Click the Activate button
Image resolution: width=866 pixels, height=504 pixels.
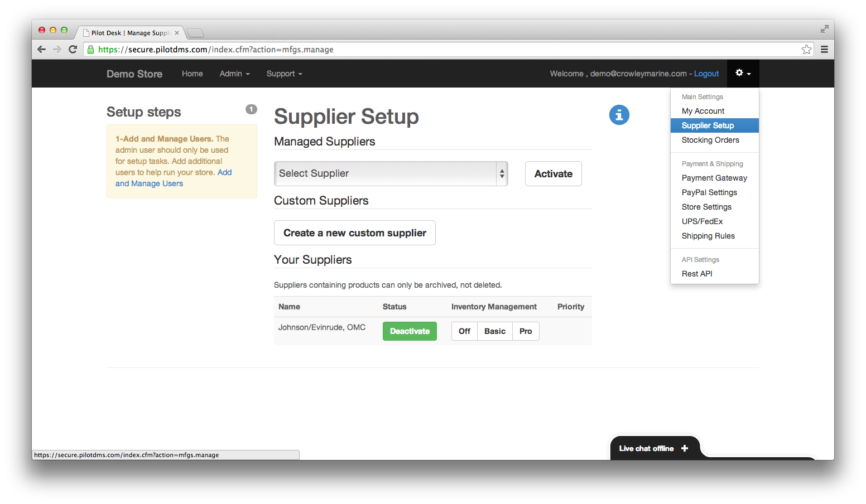click(x=553, y=173)
